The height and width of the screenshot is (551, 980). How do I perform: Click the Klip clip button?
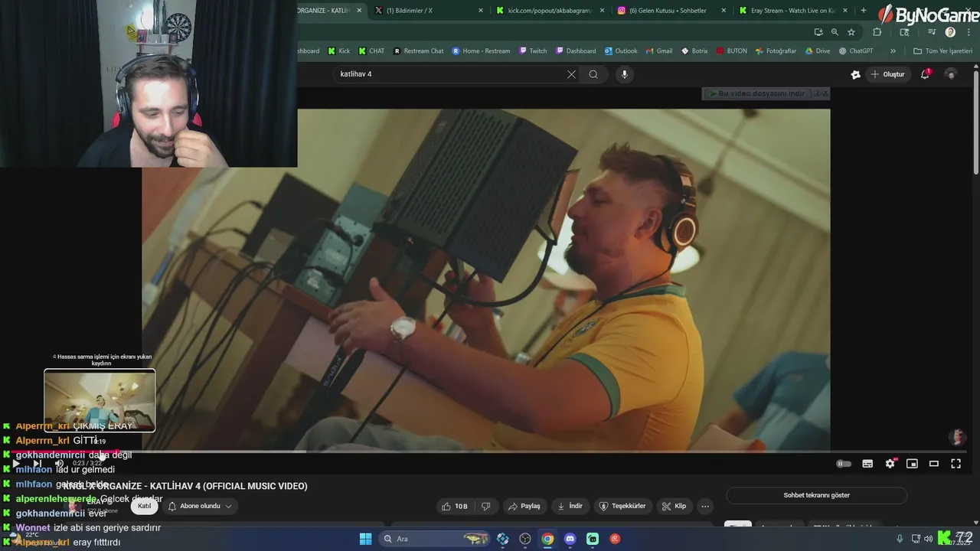675,506
